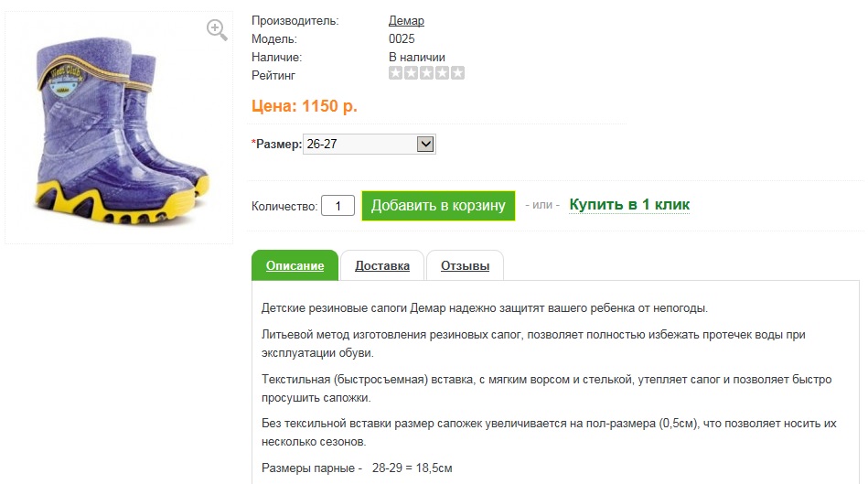This screenshot has height=484, width=868.
Task: Click the Купить в 1 клик link
Action: 629,205
